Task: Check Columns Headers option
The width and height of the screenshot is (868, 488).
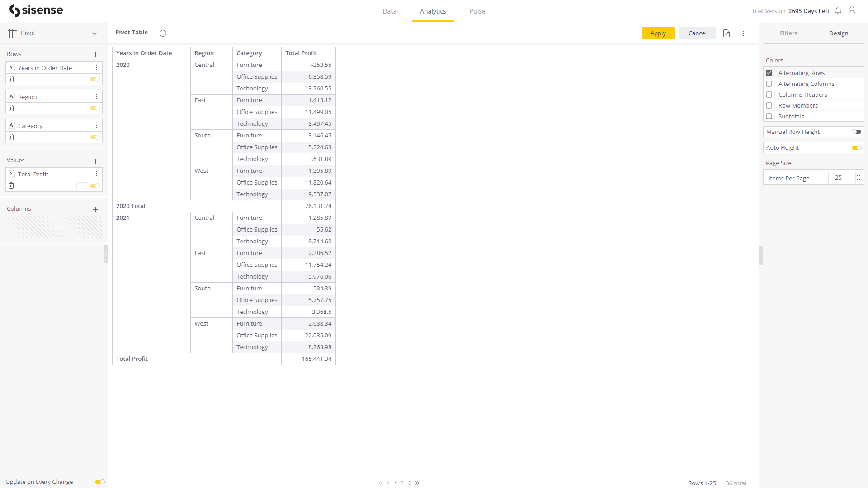Action: pos(769,95)
